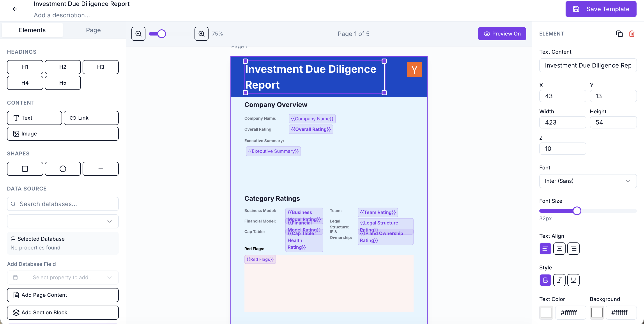Click the Y position field
Viewport: 644px width, 324px height.
pos(613,96)
